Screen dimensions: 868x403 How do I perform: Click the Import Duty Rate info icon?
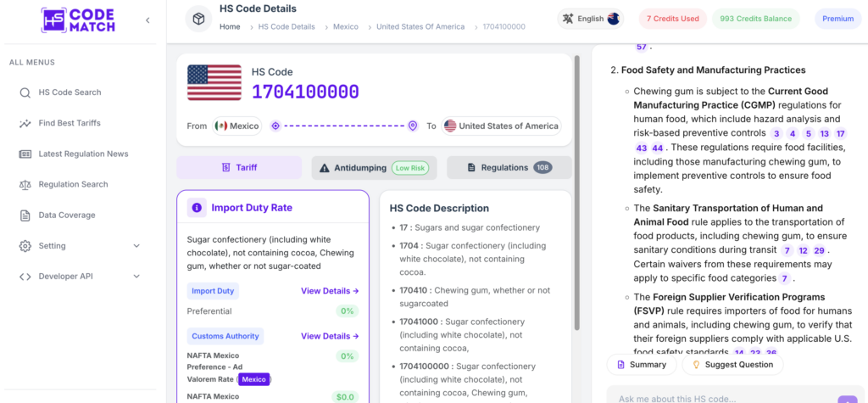tap(197, 208)
